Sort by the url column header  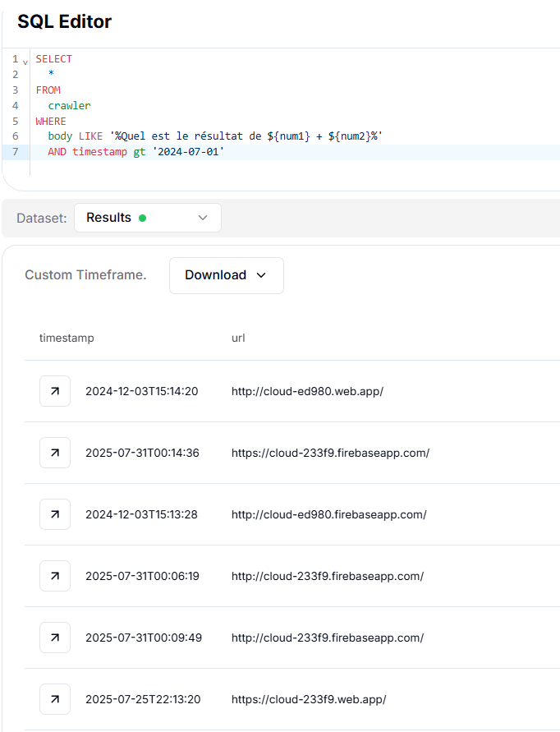point(238,338)
